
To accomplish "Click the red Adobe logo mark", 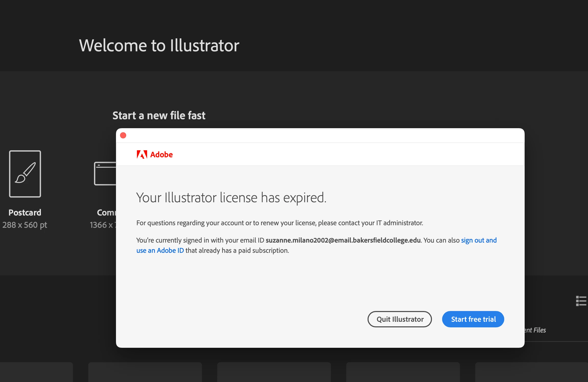I will [x=142, y=154].
